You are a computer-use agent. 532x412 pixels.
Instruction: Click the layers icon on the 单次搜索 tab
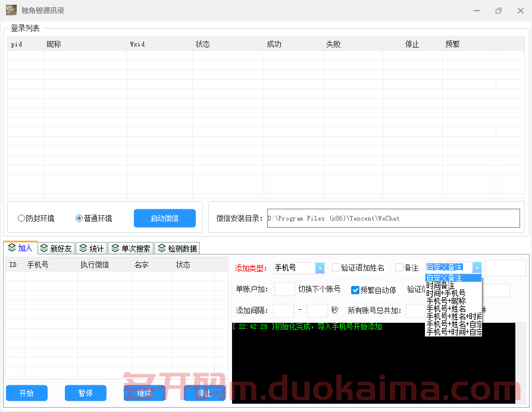[x=114, y=248]
